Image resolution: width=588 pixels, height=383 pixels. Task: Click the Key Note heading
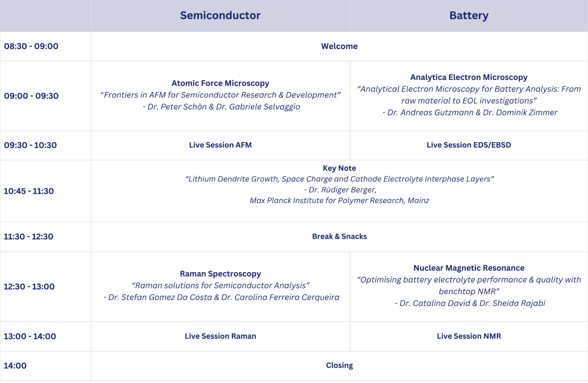(x=339, y=168)
